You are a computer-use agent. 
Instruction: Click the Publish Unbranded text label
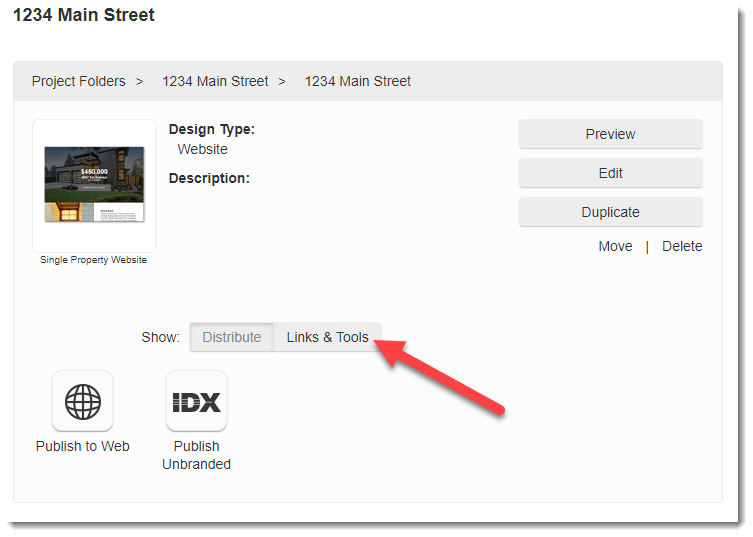point(196,455)
